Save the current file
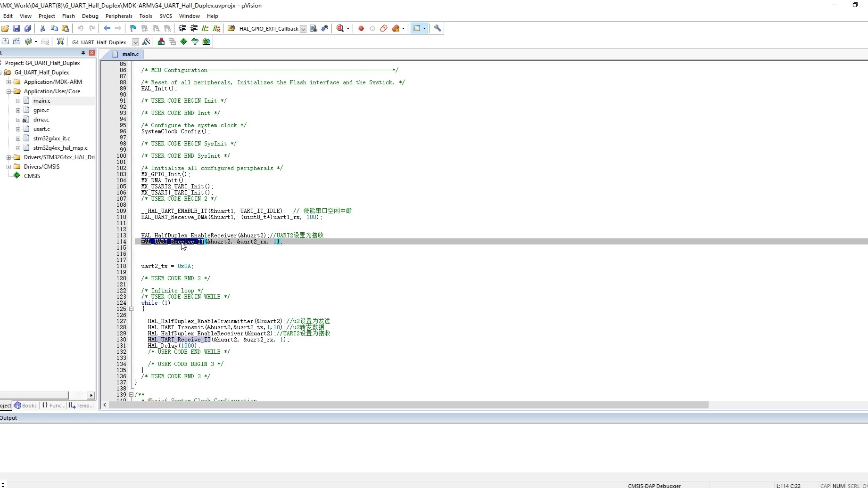868x488 pixels. (x=17, y=28)
